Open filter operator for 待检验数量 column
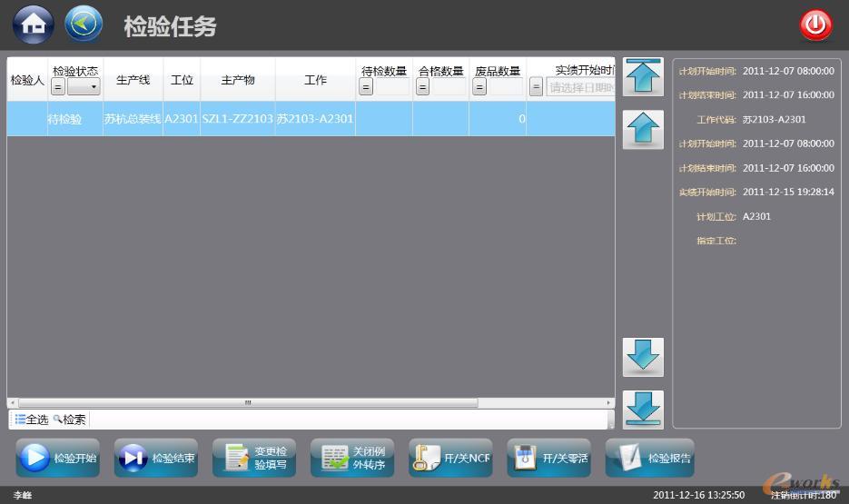Viewport: 849px width, 504px height. click(x=366, y=87)
